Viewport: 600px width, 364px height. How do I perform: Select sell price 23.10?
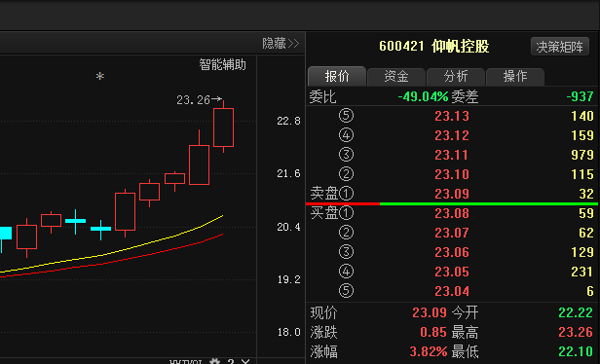pyautogui.click(x=452, y=174)
